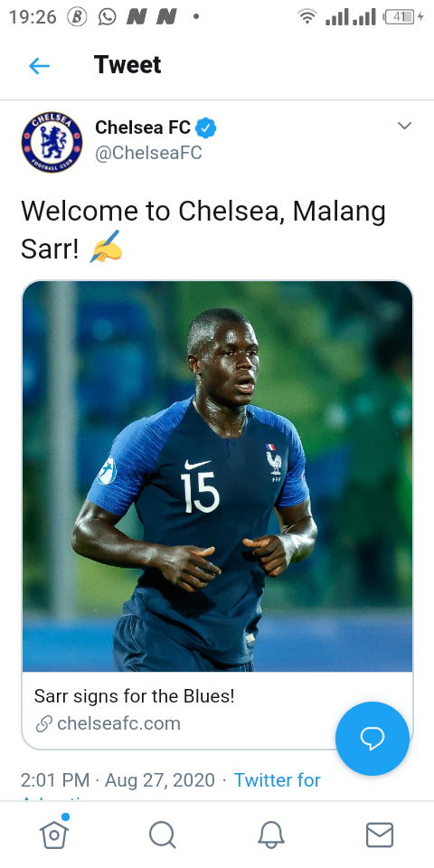Screen dimensions: 434x868
Task: Open the photo of the player in the number 15 jersey
Action: pos(218,476)
